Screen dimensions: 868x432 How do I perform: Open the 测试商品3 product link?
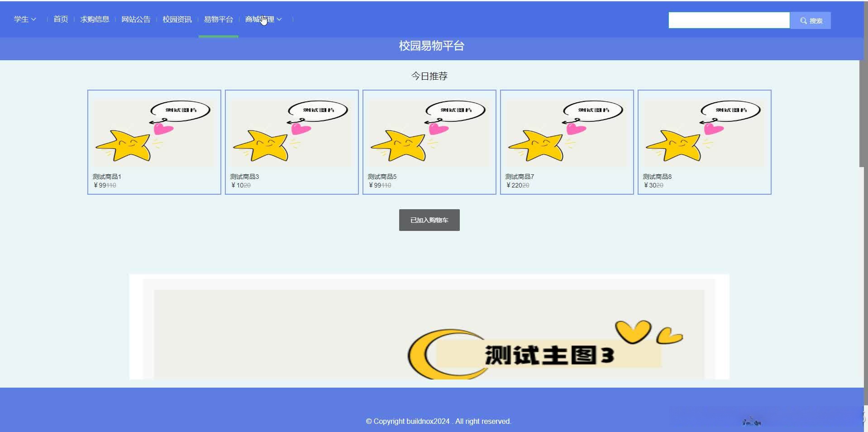click(244, 177)
